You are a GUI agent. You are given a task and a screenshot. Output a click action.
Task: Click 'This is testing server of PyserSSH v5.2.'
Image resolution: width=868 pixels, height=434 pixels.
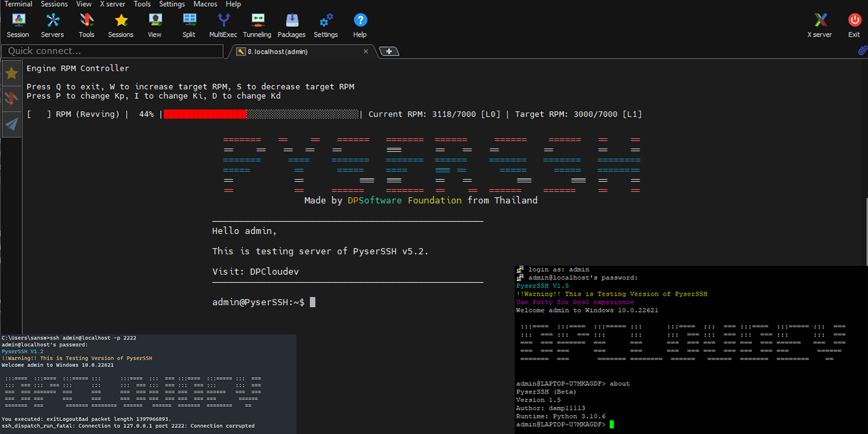[x=321, y=252]
